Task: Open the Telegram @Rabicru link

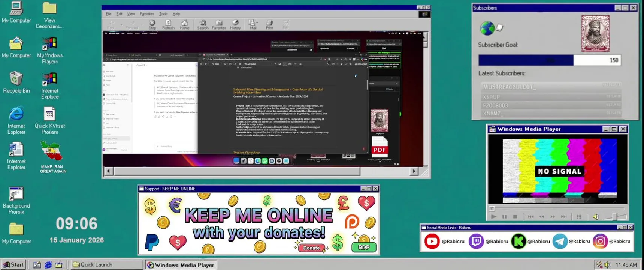Action: (x=571, y=241)
